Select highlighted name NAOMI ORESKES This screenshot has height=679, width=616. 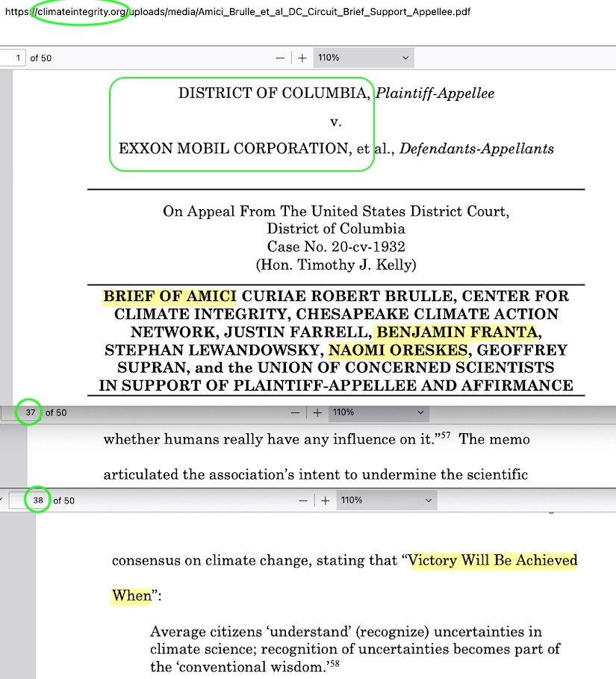399,350
